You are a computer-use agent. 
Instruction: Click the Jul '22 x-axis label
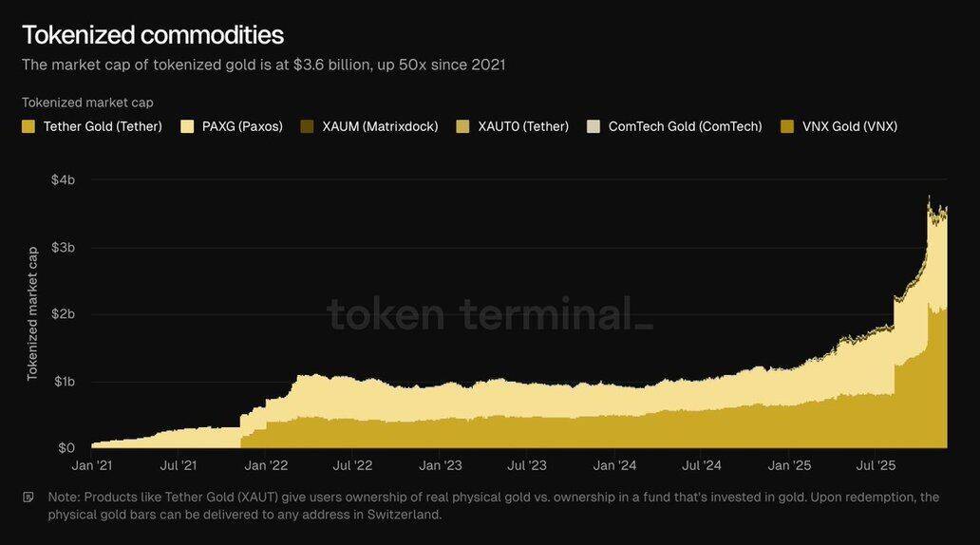(353, 466)
